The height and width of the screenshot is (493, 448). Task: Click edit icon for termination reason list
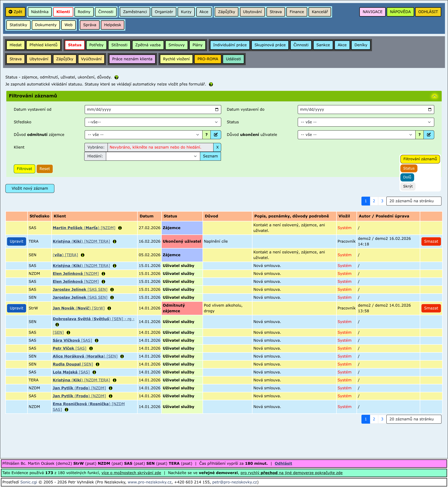(x=429, y=135)
